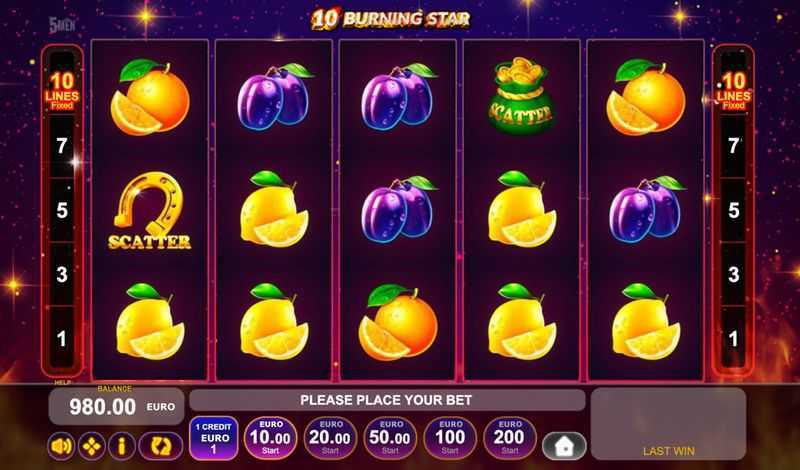
Task: Start a spin with Euro 20.00 bet
Action: pyautogui.click(x=330, y=438)
